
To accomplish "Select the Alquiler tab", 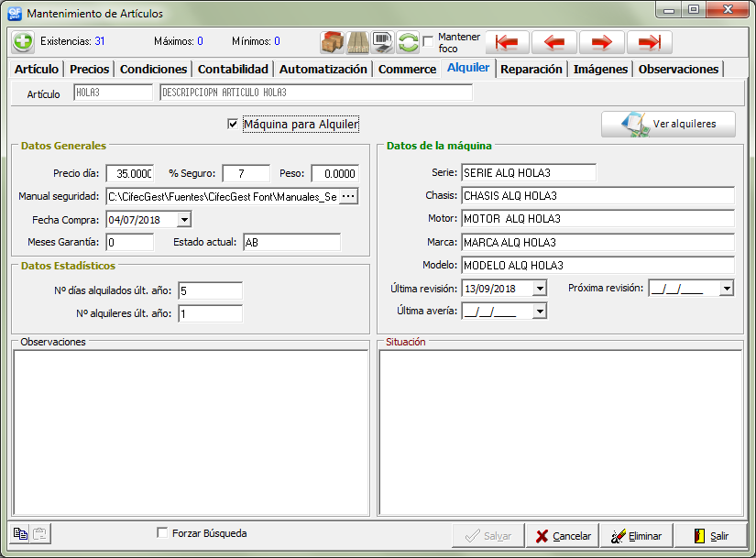I will [468, 68].
